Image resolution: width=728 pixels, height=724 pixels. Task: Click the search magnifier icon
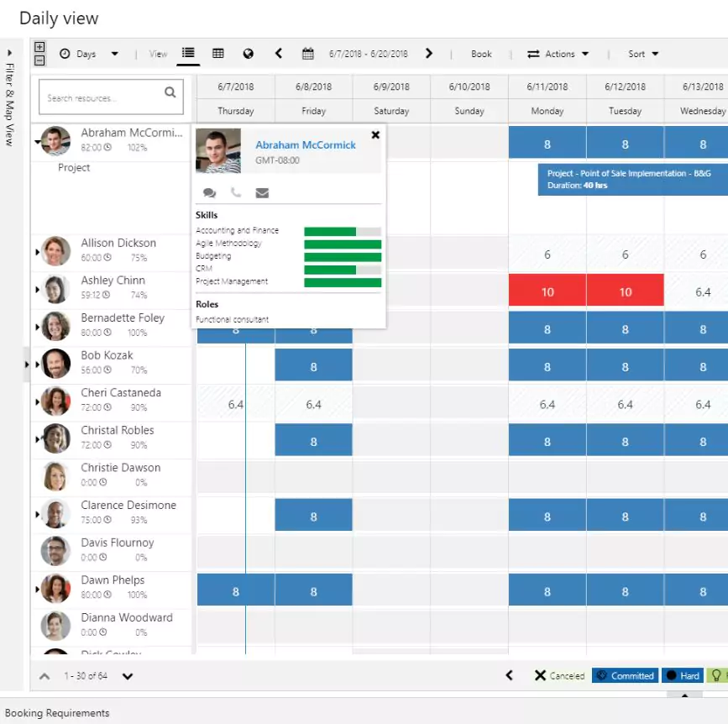click(x=170, y=93)
